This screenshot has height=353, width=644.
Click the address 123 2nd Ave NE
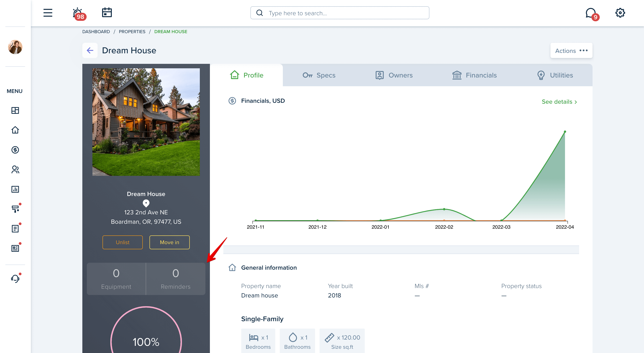click(x=146, y=212)
